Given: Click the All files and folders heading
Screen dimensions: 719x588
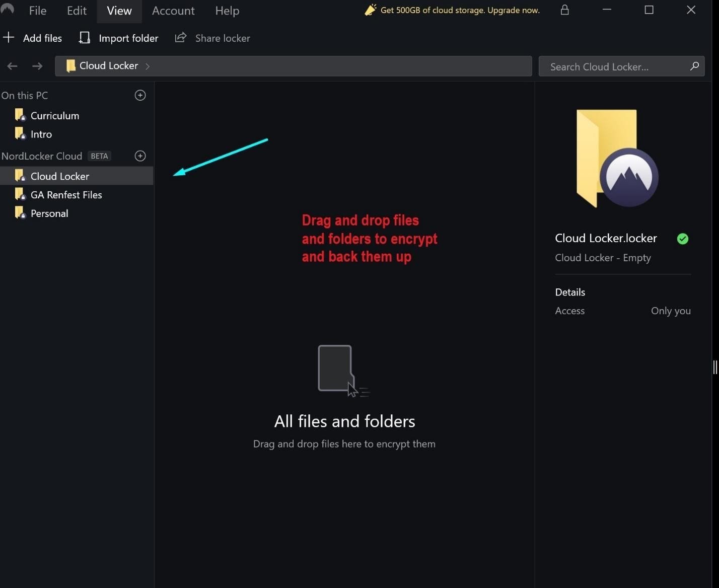Looking at the screenshot, I should (x=344, y=421).
